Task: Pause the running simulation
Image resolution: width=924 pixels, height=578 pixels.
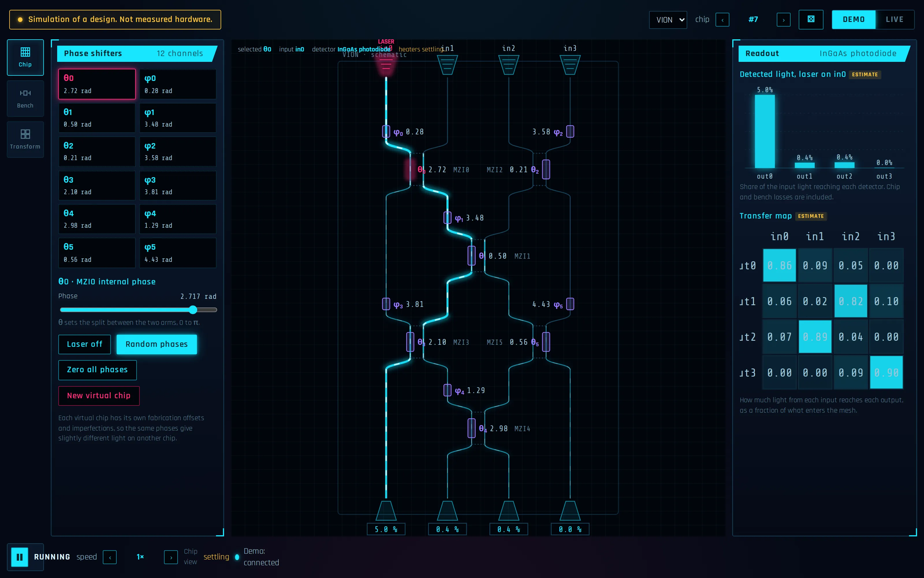Action: 19,557
